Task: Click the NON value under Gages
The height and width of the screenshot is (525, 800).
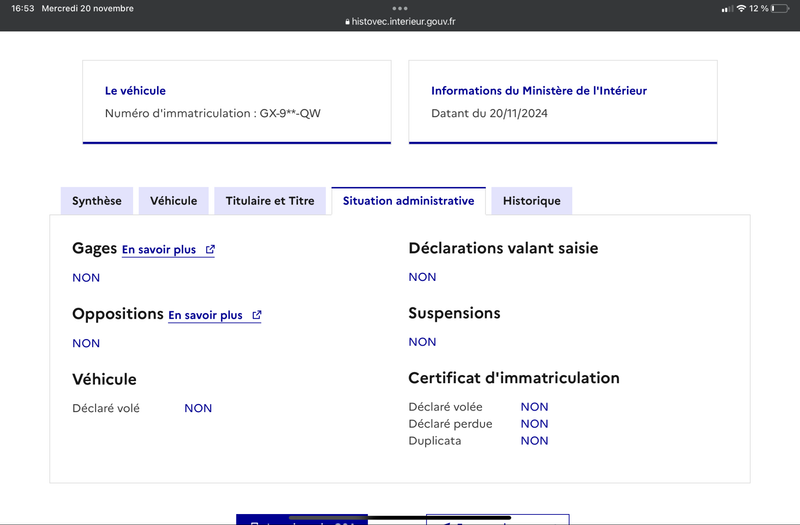Action: pos(86,278)
